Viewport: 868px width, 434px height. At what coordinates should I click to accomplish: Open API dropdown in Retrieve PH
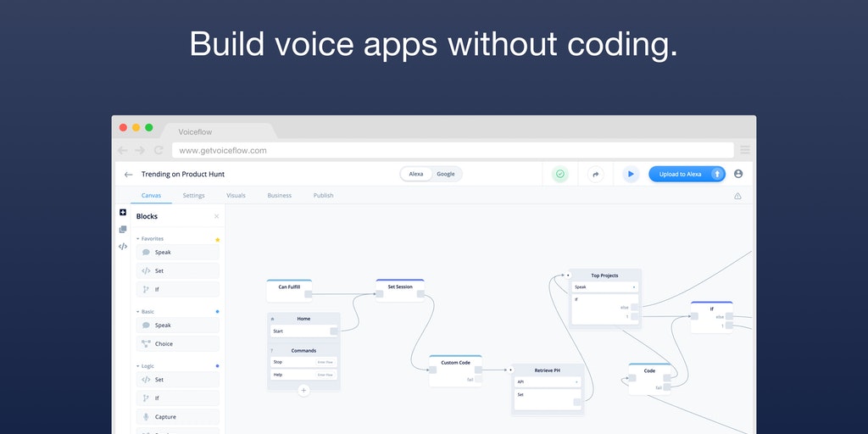click(x=548, y=382)
